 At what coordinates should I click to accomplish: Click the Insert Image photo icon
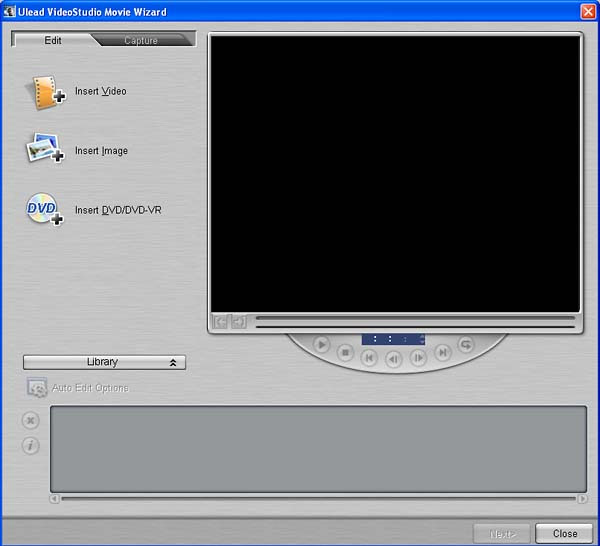[45, 147]
